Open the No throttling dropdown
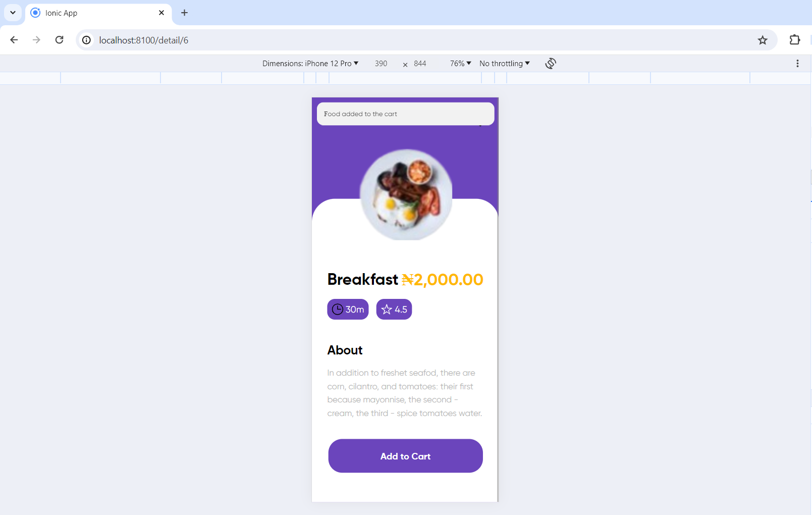This screenshot has width=812, height=515. pyautogui.click(x=505, y=63)
